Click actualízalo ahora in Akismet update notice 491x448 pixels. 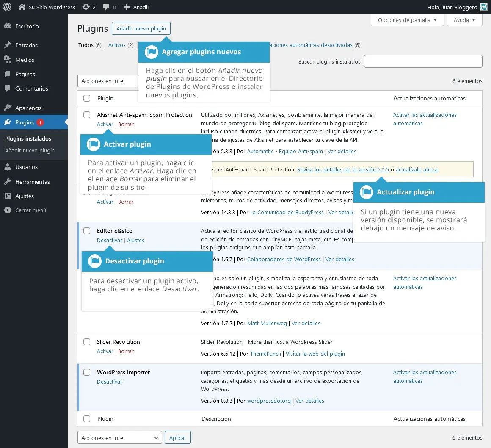point(417,169)
